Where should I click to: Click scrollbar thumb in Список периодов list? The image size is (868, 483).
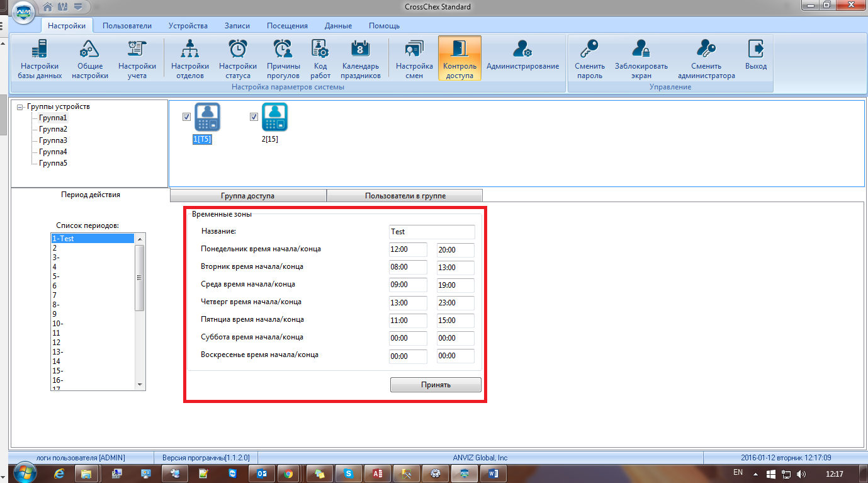(140, 277)
